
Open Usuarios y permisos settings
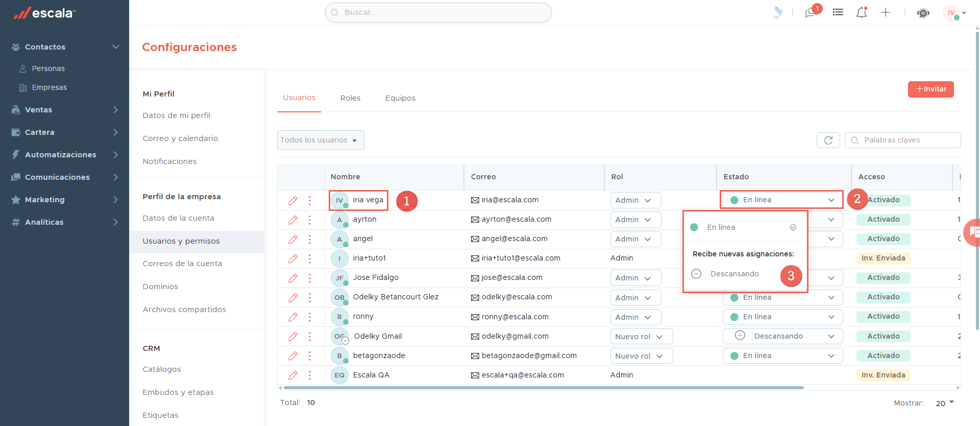[197, 241]
